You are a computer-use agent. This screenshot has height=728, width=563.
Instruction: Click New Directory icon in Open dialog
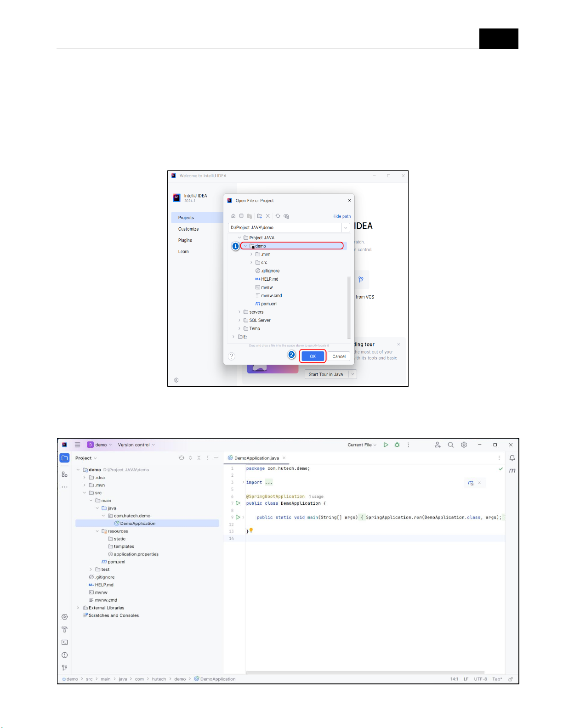click(x=260, y=216)
